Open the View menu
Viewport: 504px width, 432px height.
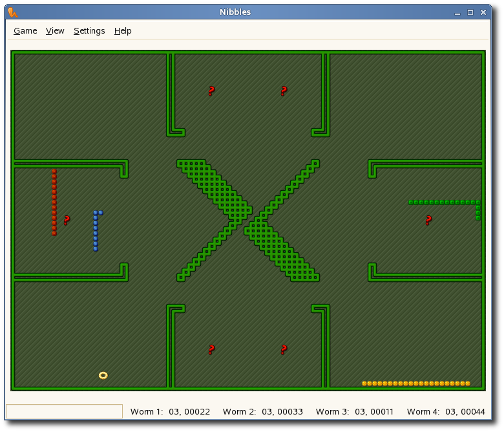pyautogui.click(x=55, y=31)
